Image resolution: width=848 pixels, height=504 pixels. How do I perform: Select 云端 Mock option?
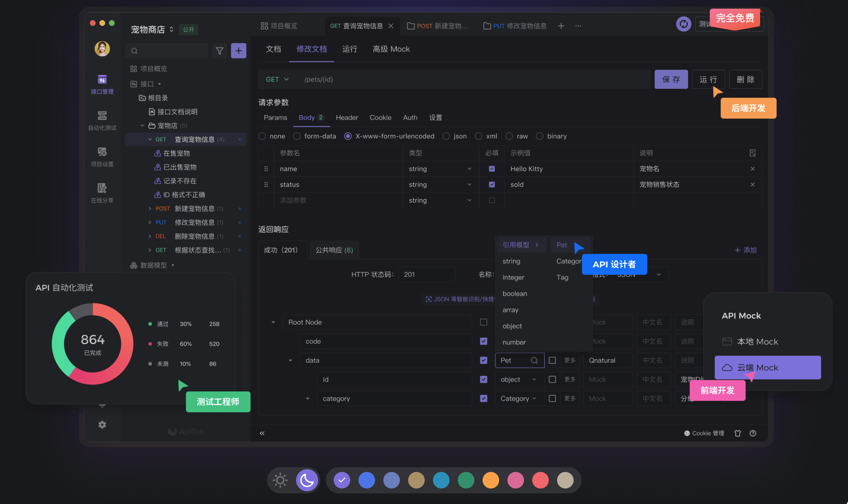coord(768,367)
